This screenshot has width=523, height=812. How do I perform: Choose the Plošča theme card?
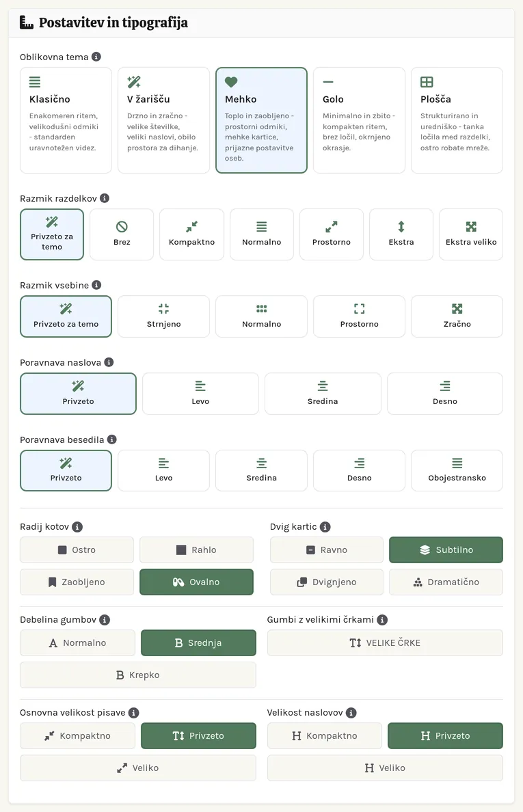[x=457, y=120]
